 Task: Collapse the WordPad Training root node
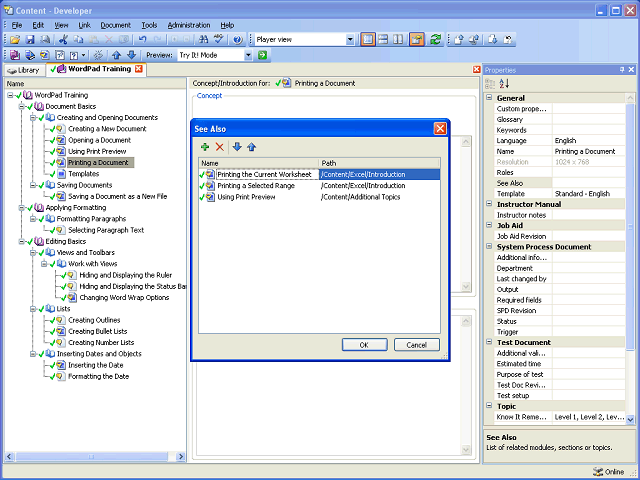[x=10, y=95]
